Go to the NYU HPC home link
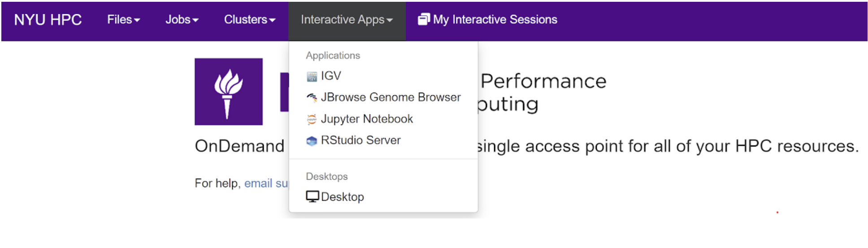 [48, 20]
